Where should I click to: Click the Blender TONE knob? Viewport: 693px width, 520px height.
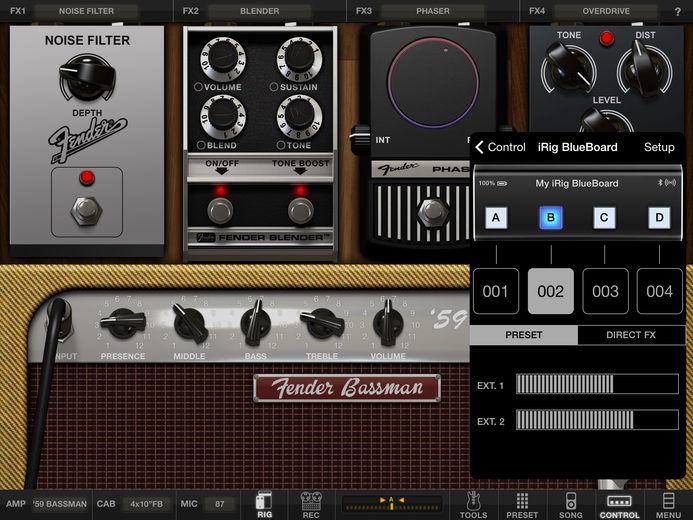click(x=299, y=117)
